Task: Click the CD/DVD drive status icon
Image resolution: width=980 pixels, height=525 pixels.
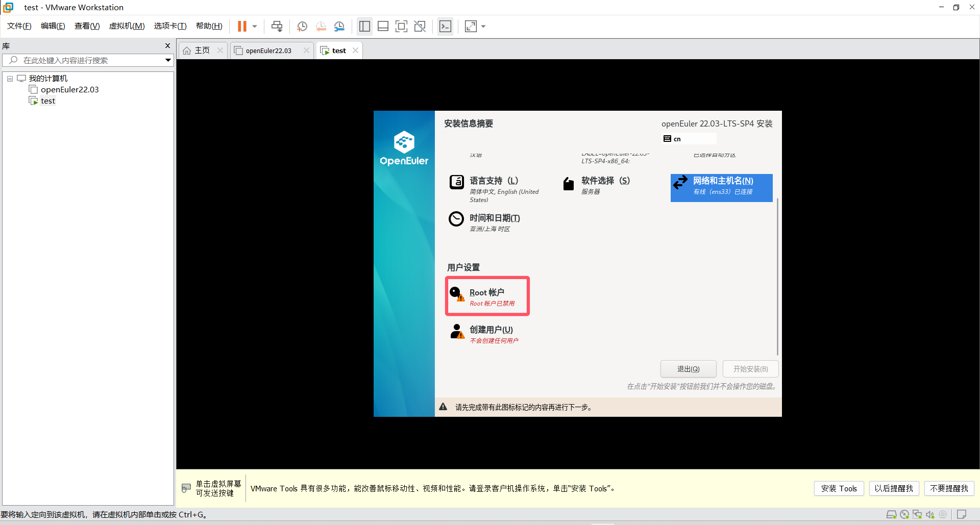Action: point(904,515)
